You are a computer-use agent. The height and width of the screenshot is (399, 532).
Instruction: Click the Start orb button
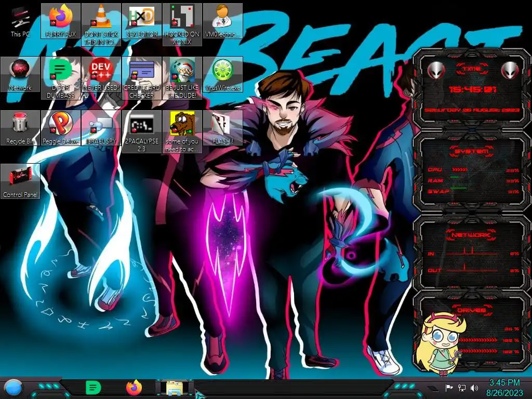click(14, 388)
